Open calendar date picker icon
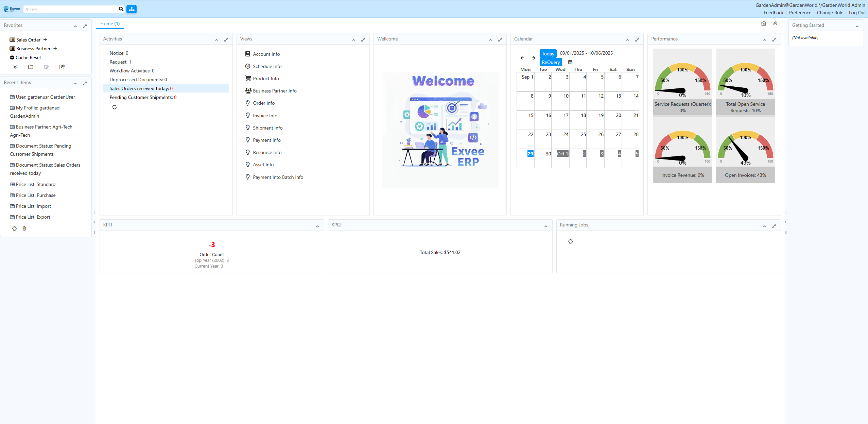Image resolution: width=868 pixels, height=424 pixels. point(570,62)
